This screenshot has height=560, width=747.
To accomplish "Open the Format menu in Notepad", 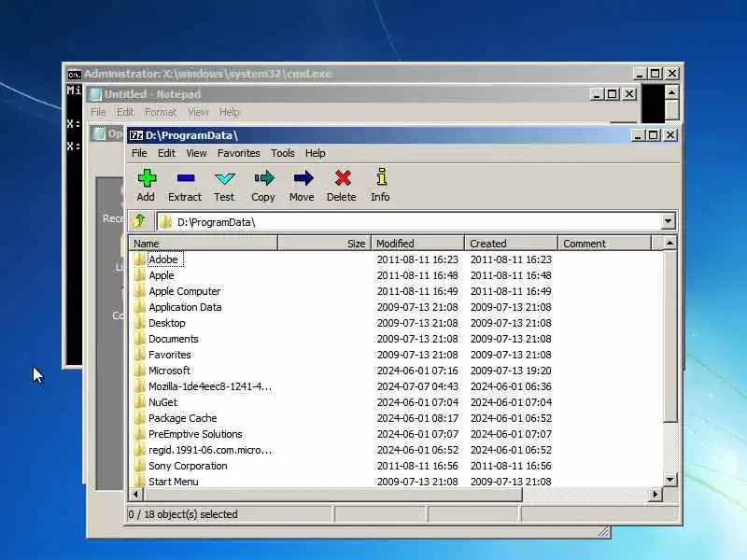I will click(x=160, y=112).
